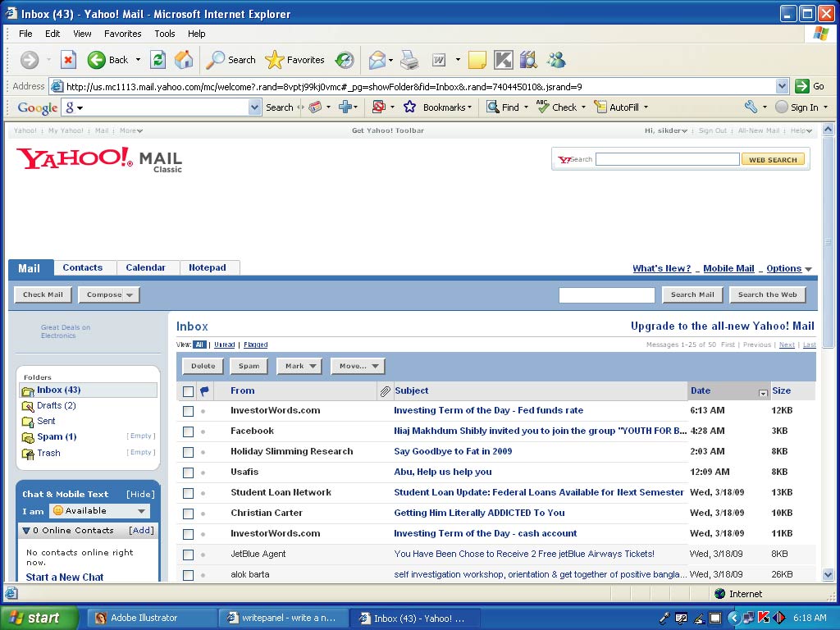Expand the Google search box dropdown
The width and height of the screenshot is (840, 630).
(254, 107)
